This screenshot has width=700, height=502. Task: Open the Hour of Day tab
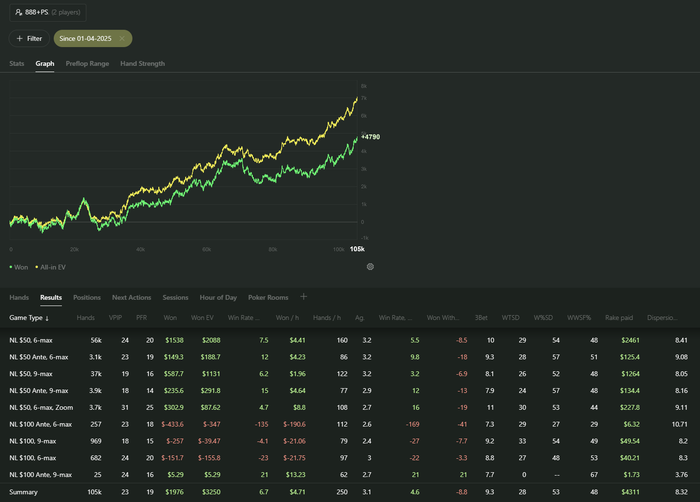[218, 297]
